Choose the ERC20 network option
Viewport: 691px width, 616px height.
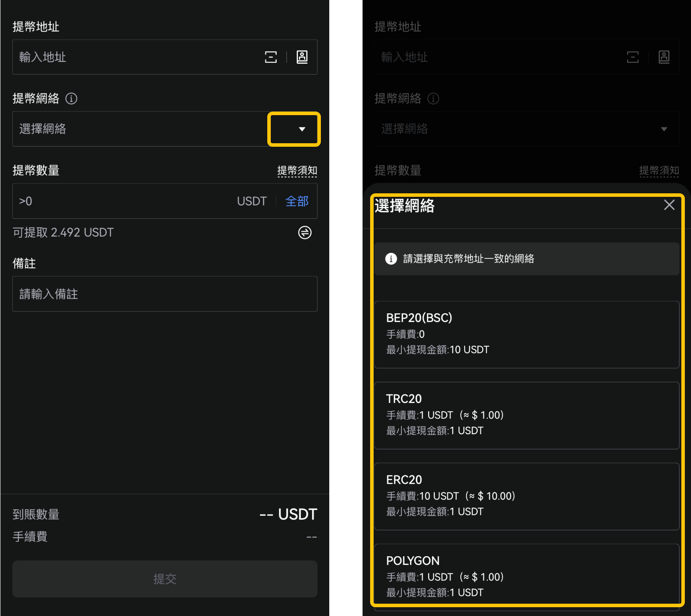pos(527,496)
